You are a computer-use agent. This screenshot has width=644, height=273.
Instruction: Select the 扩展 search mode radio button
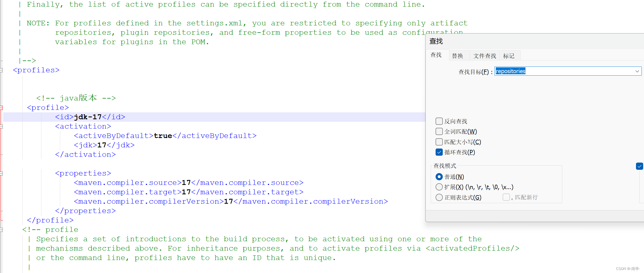pos(439,187)
